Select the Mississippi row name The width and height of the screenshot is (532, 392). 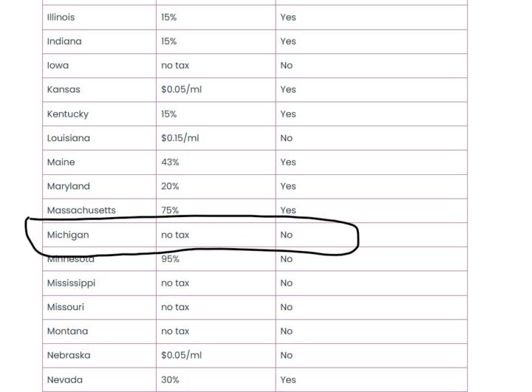[71, 283]
